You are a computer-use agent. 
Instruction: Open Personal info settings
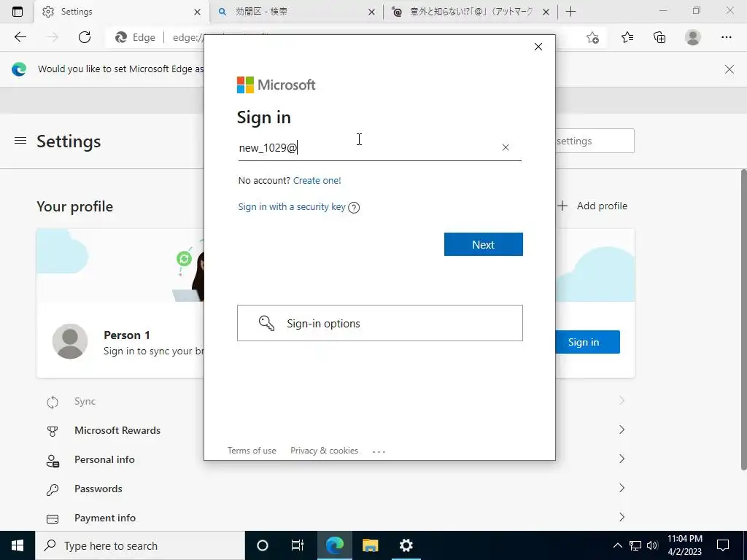[336, 459]
